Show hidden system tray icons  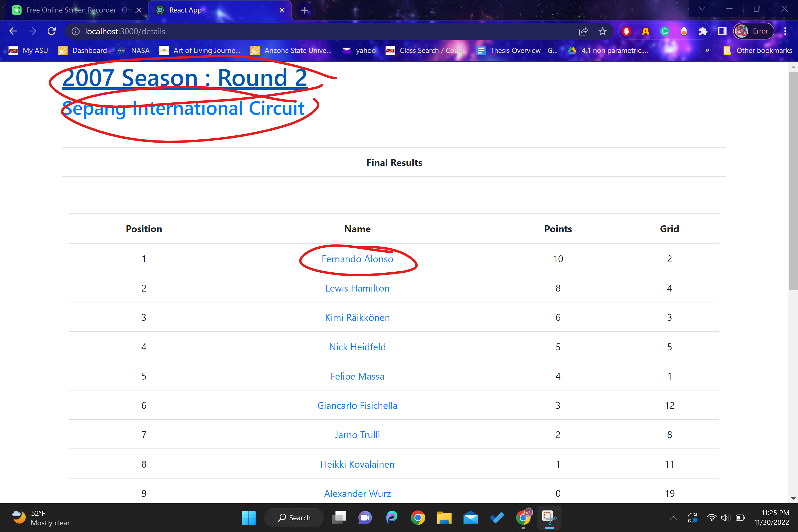click(x=673, y=517)
